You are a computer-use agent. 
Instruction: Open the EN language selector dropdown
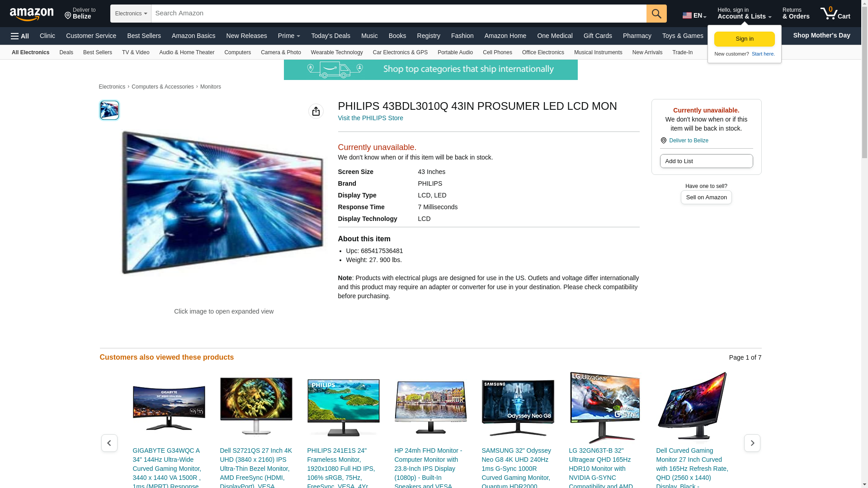pyautogui.click(x=694, y=15)
